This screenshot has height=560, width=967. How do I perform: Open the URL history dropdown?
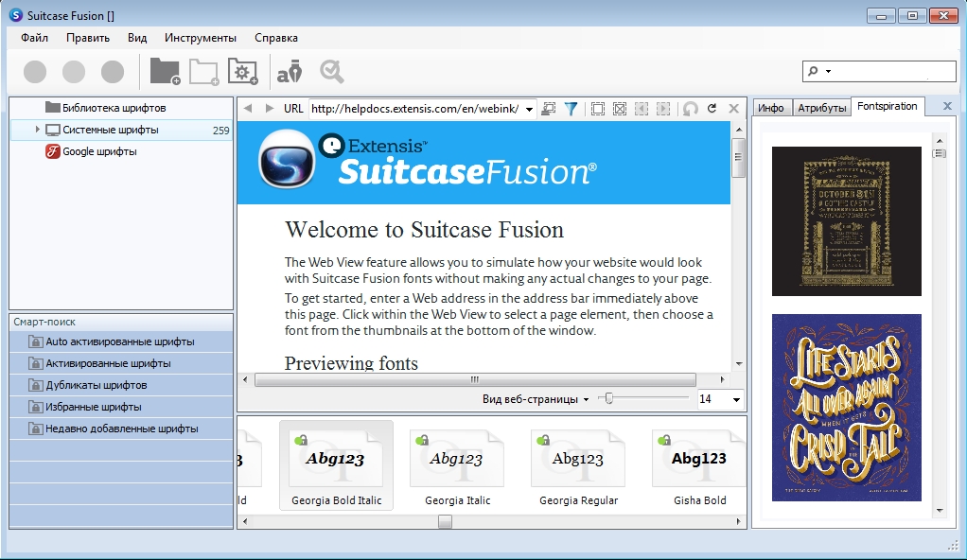point(529,109)
